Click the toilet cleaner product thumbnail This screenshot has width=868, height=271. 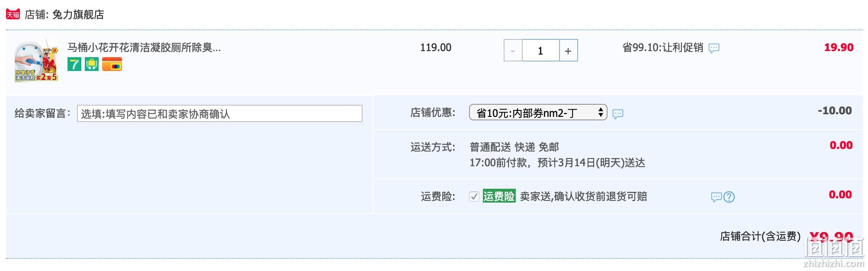36,61
